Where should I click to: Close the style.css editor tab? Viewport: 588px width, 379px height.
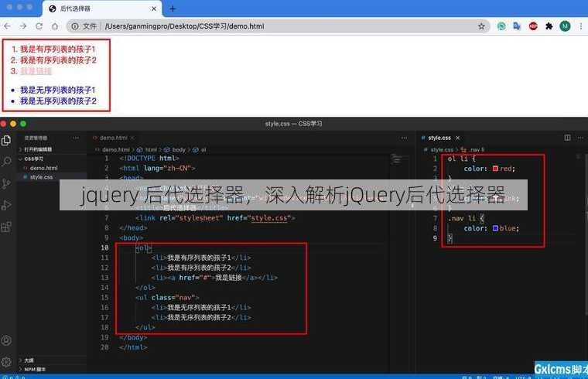pyautogui.click(x=457, y=138)
